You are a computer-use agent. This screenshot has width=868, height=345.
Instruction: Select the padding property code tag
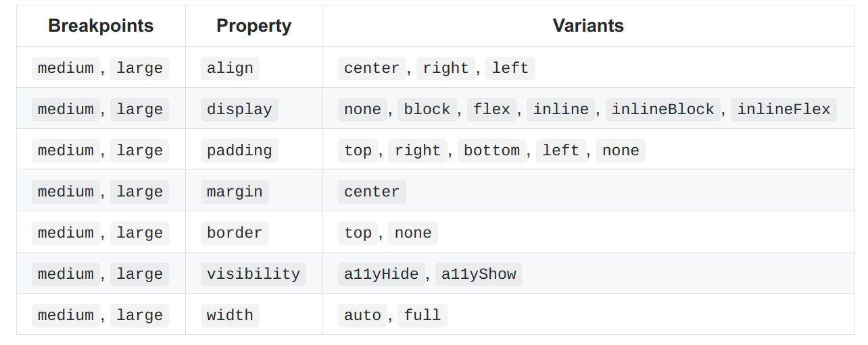point(239,151)
